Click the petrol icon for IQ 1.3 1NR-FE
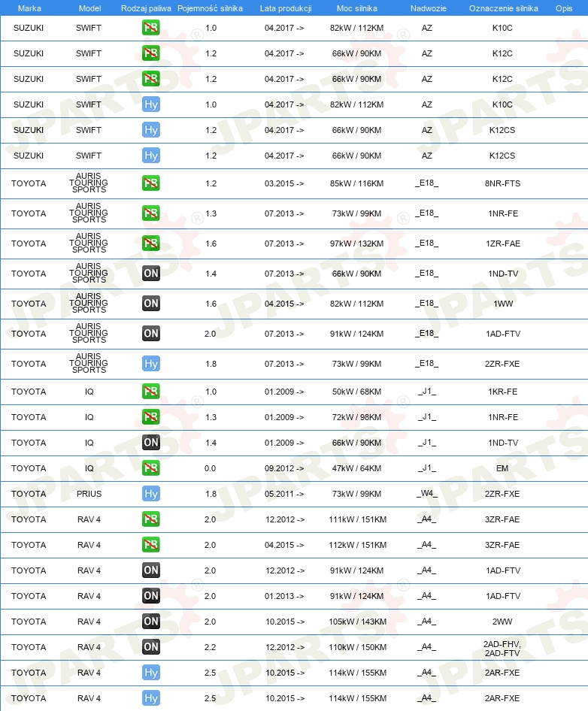This screenshot has width=588, height=711. tap(150, 417)
